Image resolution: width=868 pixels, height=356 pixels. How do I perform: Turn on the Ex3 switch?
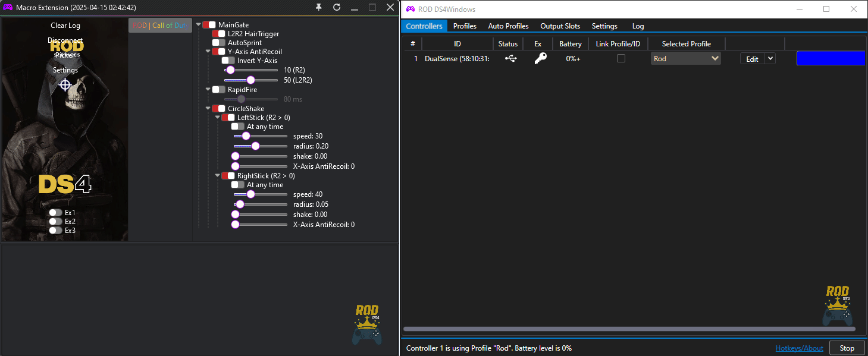(55, 230)
